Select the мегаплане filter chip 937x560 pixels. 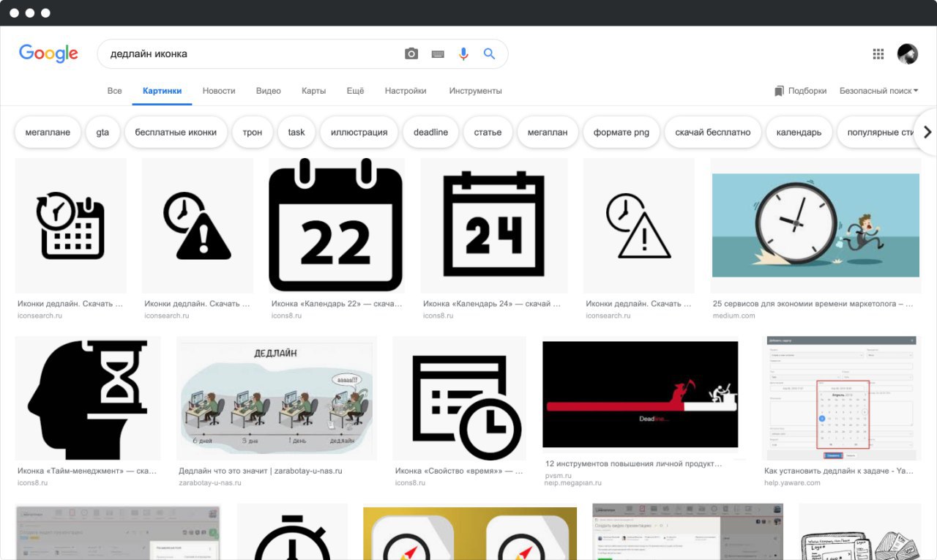(x=48, y=132)
